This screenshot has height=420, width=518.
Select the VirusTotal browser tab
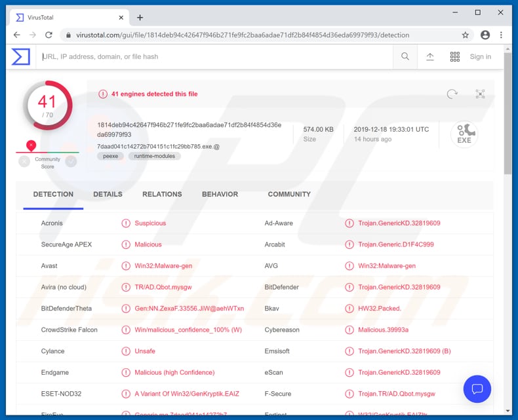coord(70,18)
